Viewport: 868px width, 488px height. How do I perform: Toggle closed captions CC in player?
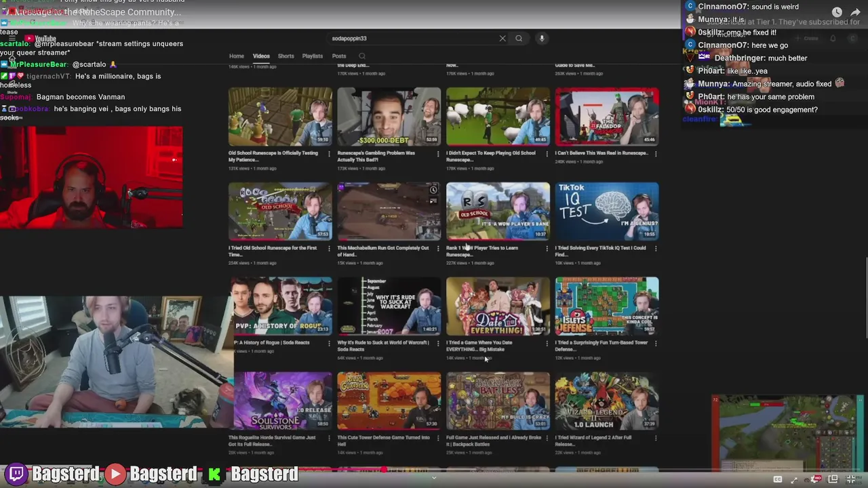(778, 480)
